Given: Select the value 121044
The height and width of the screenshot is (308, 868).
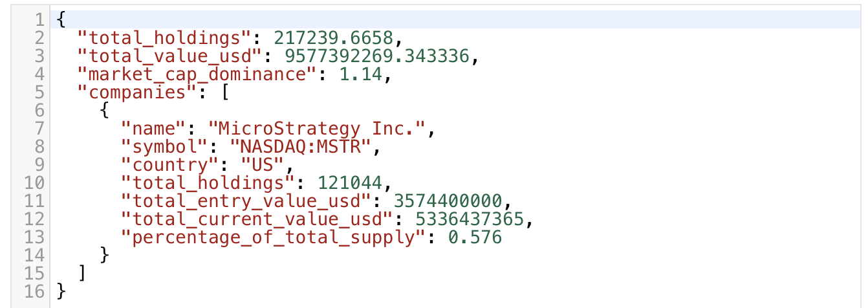Looking at the screenshot, I should (349, 183).
